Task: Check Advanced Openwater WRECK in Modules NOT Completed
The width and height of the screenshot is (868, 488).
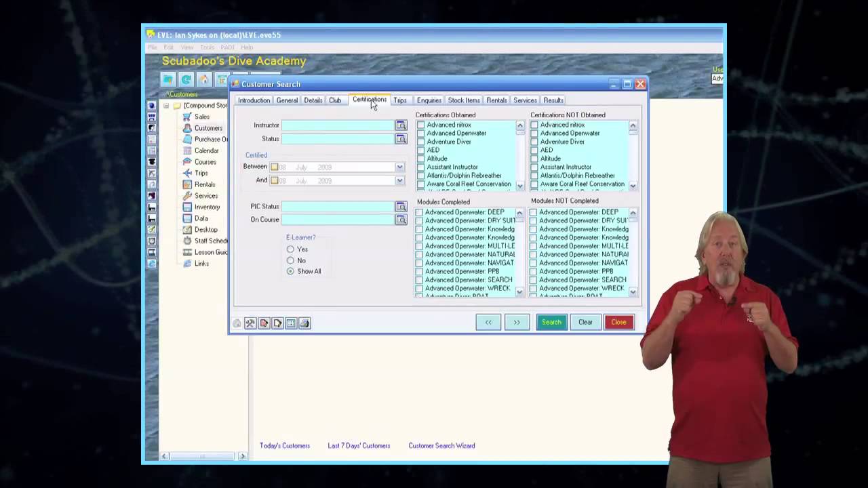Action: 533,288
